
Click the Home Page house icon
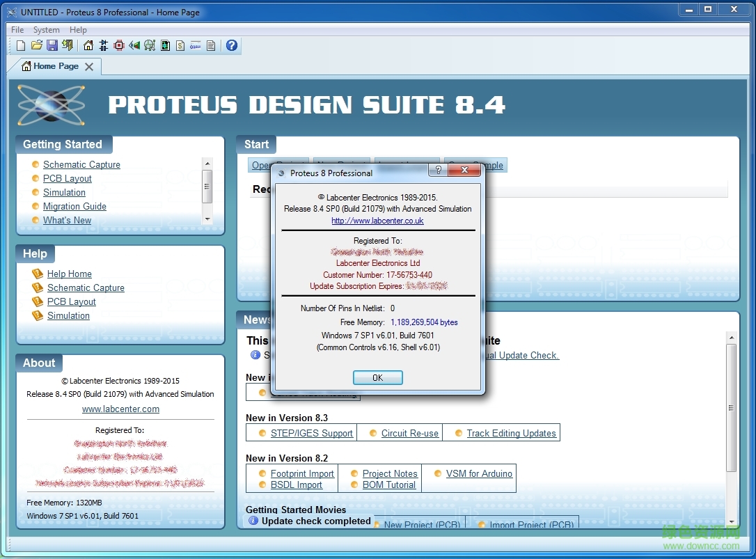(88, 45)
